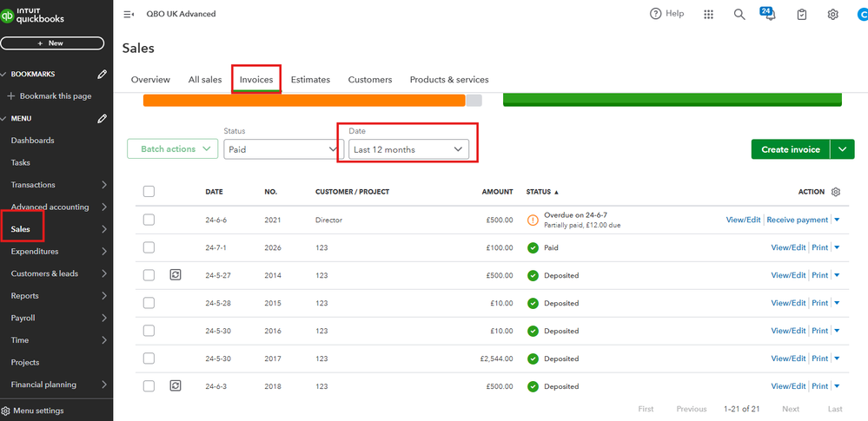
Task: Click green paid checkmark on invoice 2026
Action: tap(533, 248)
